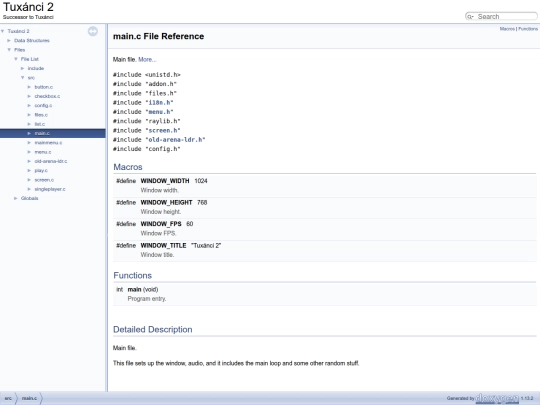The width and height of the screenshot is (540, 405).
Task: Open the WINDOW_WIDTH macro
Action: pos(165,181)
